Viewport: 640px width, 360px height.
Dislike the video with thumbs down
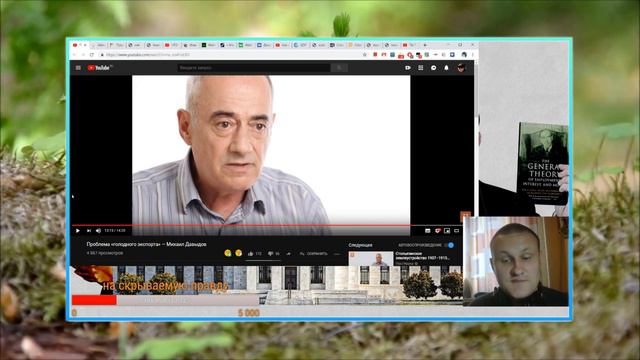[x=270, y=253]
